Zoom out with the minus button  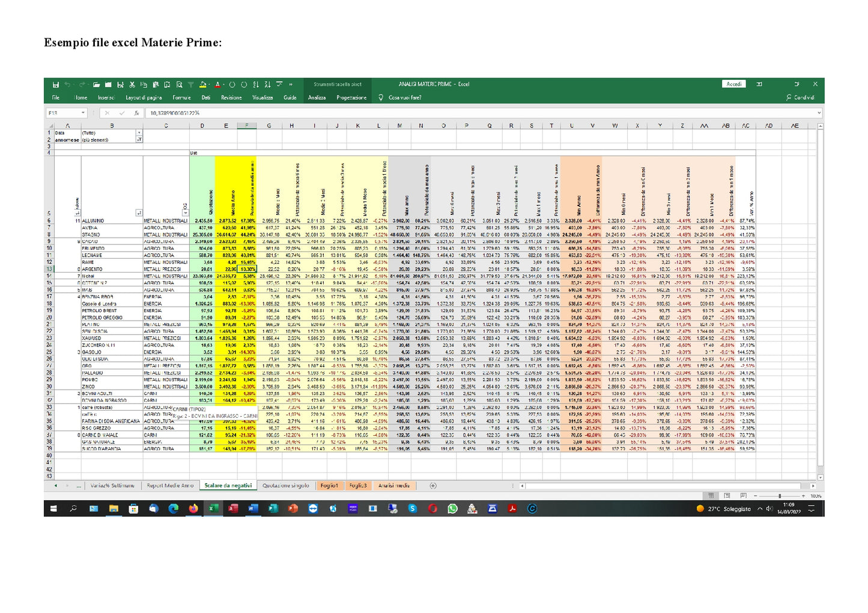tap(756, 496)
